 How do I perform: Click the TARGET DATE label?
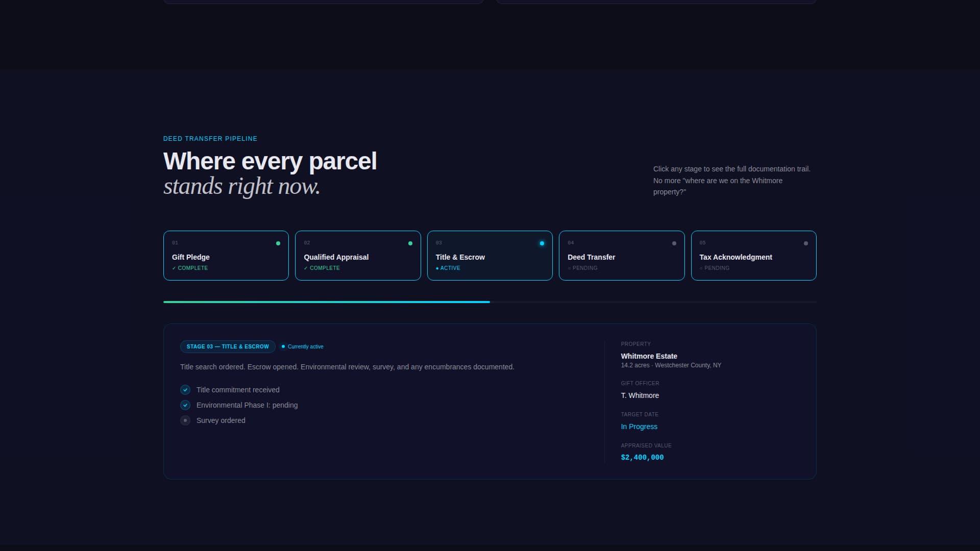pyautogui.click(x=640, y=415)
